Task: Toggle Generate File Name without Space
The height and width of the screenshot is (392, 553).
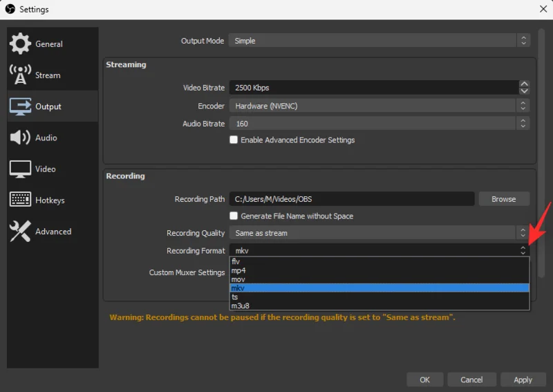Action: [234, 216]
